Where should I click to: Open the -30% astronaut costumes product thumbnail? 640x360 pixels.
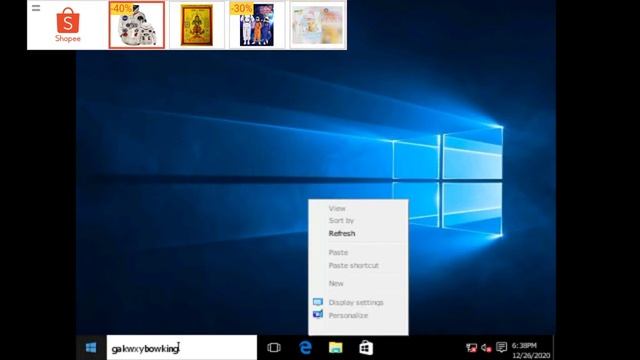[257, 25]
